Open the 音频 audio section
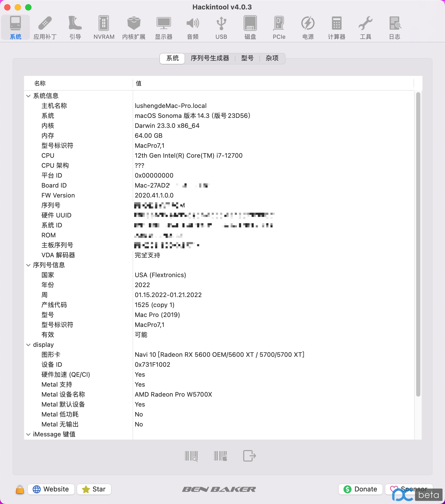The height and width of the screenshot is (504, 445). [193, 28]
